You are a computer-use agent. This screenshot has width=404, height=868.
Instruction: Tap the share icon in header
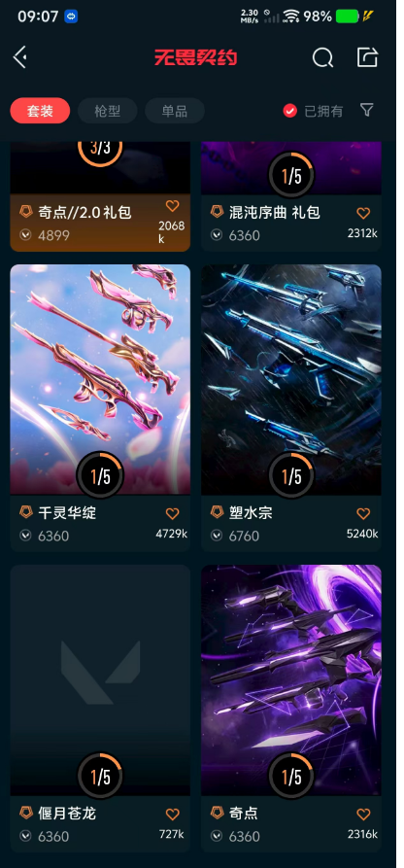pyautogui.click(x=367, y=56)
